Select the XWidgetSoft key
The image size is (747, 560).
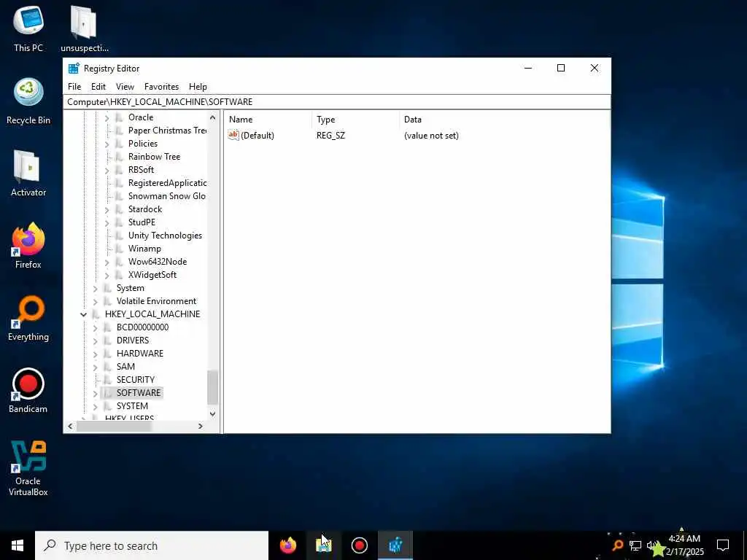pyautogui.click(x=152, y=275)
